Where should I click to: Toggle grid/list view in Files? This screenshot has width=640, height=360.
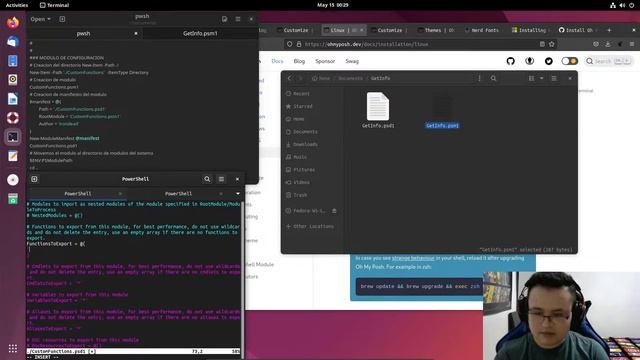coord(531,78)
